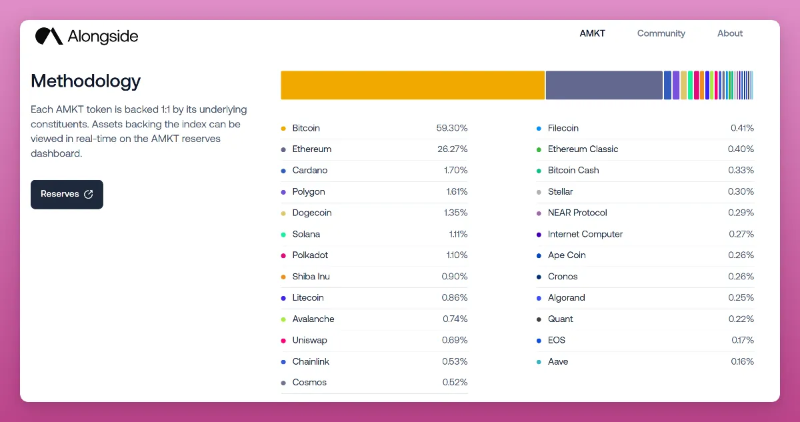The height and width of the screenshot is (422, 800).
Task: Click the Alongside logo icon
Action: click(48, 37)
